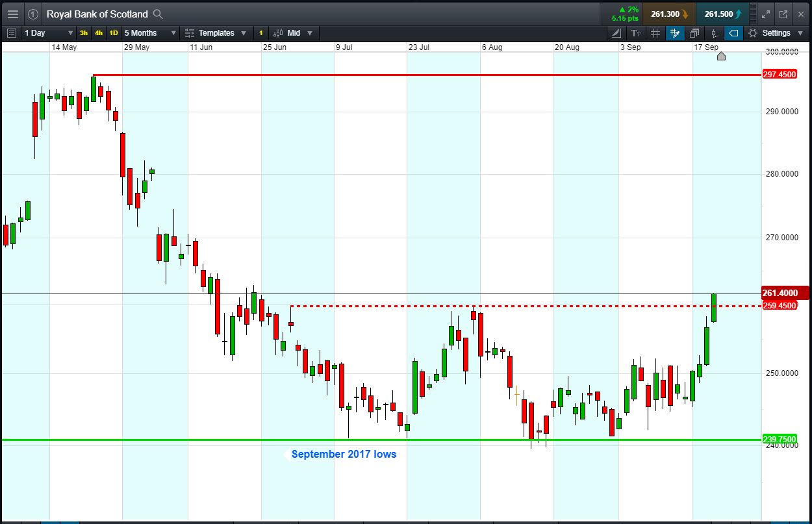Click the circled number 1 chart indicator
Viewport: 812px width, 524px height.
pyautogui.click(x=33, y=14)
